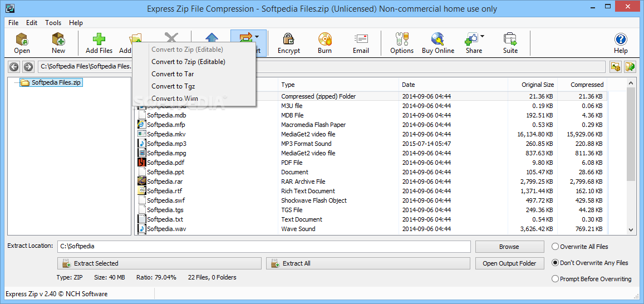Click the scrollbar down arrow in file list
Image resolution: width=644 pixels, height=304 pixels.
tap(631, 230)
